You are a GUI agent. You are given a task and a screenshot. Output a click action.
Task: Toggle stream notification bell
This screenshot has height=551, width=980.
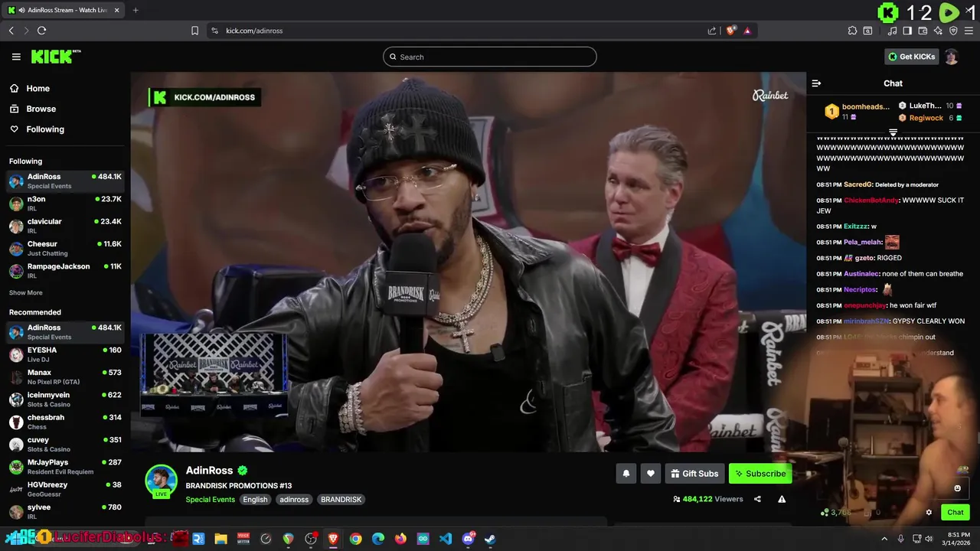tap(626, 474)
